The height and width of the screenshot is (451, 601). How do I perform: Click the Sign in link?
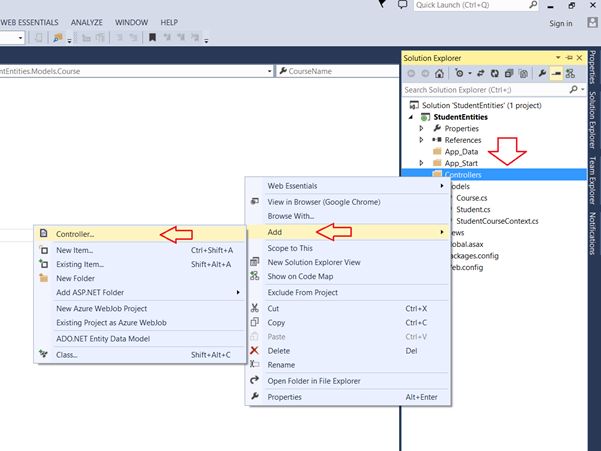pos(560,23)
